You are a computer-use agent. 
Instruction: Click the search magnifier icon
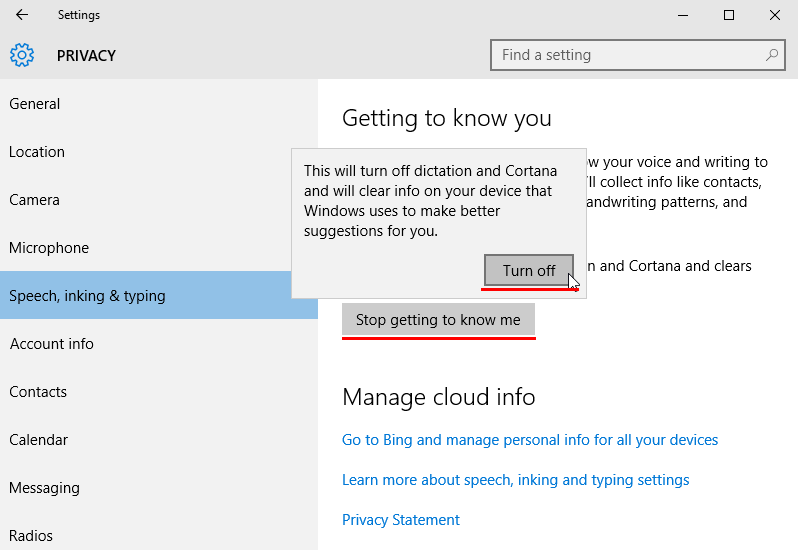pos(772,54)
